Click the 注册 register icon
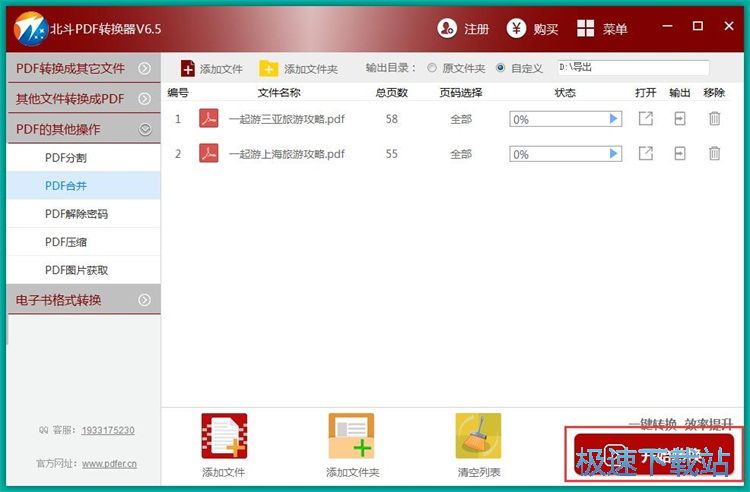The image size is (750, 492). tap(447, 29)
